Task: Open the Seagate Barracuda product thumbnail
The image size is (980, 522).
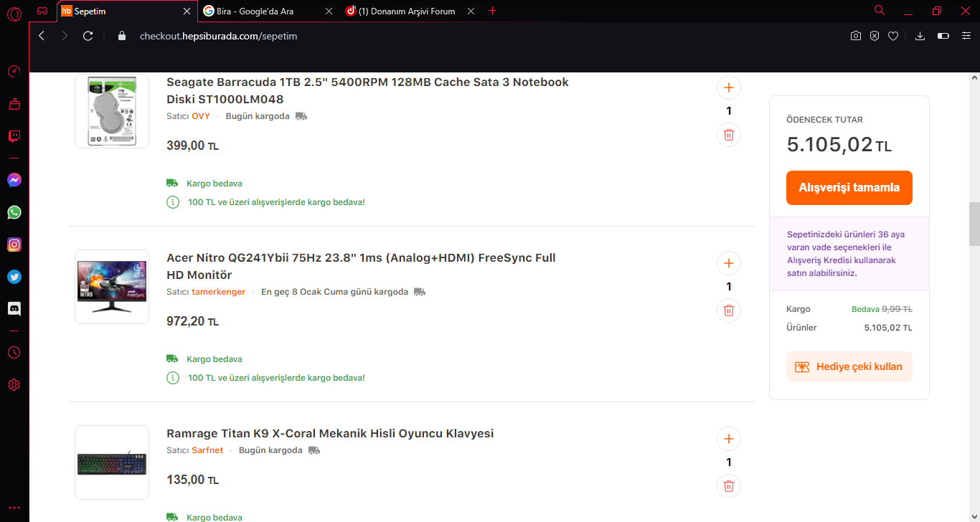Action: (112, 110)
